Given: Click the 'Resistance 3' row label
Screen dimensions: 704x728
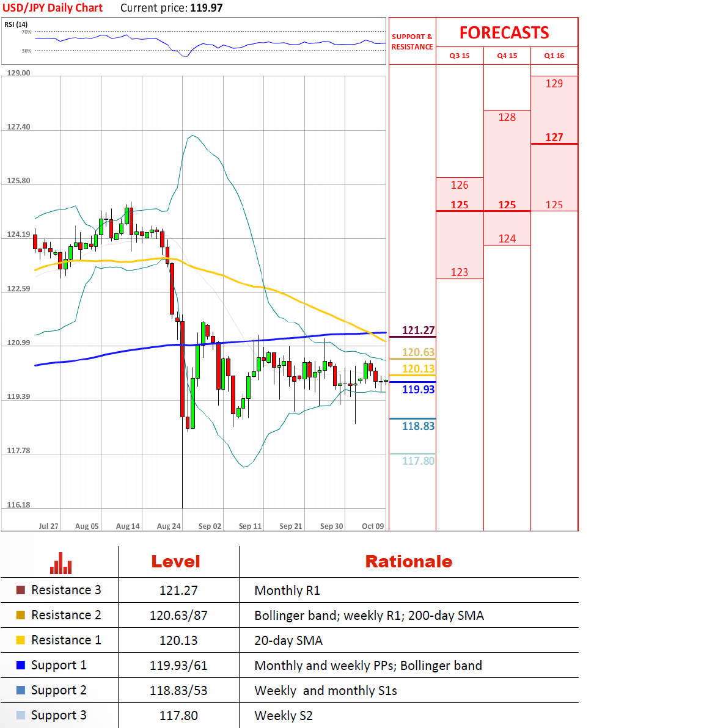Looking at the screenshot, I should click(x=66, y=590).
